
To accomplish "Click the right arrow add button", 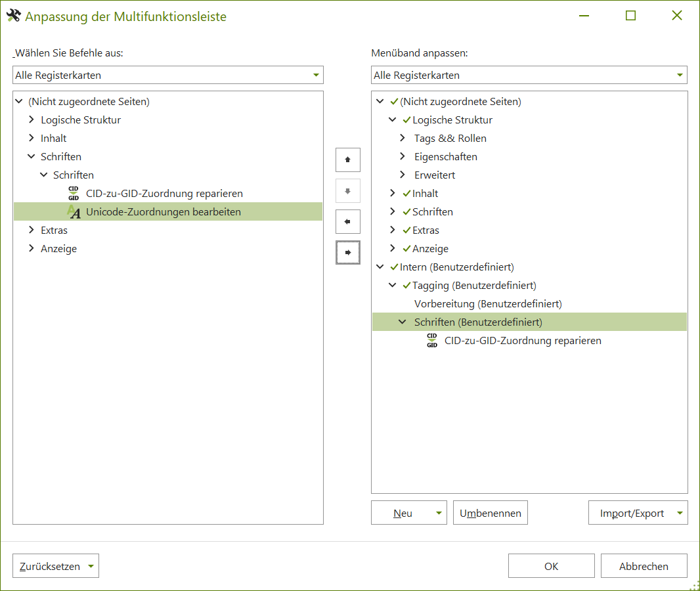I will [x=348, y=253].
